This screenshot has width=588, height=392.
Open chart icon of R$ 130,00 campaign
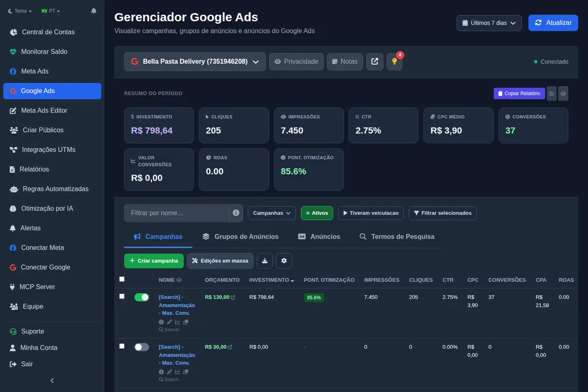point(177,322)
